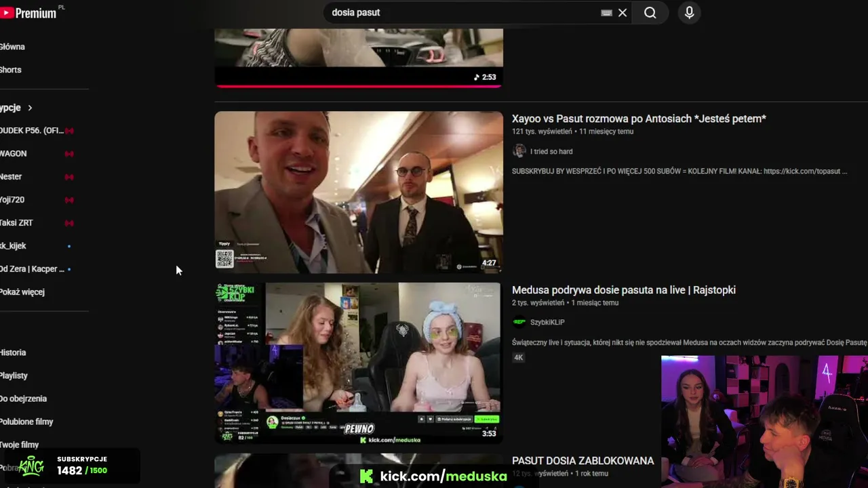Click the 4:27 duration badge on Xayoo video
The width and height of the screenshot is (868, 488).
489,263
